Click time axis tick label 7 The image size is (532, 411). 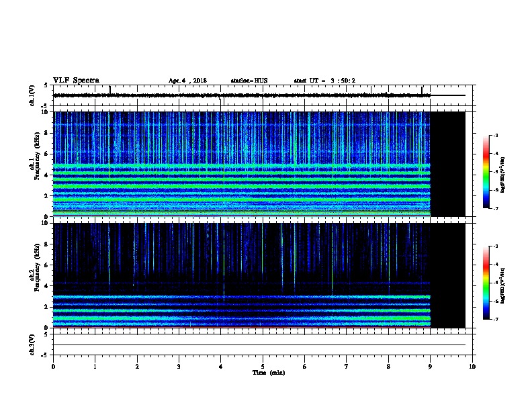click(x=347, y=367)
